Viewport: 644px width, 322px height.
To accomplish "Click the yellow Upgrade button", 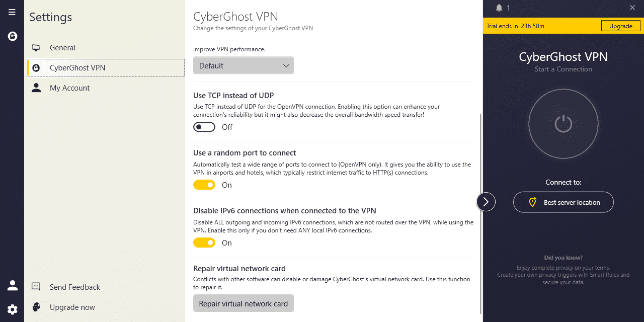I will [621, 26].
